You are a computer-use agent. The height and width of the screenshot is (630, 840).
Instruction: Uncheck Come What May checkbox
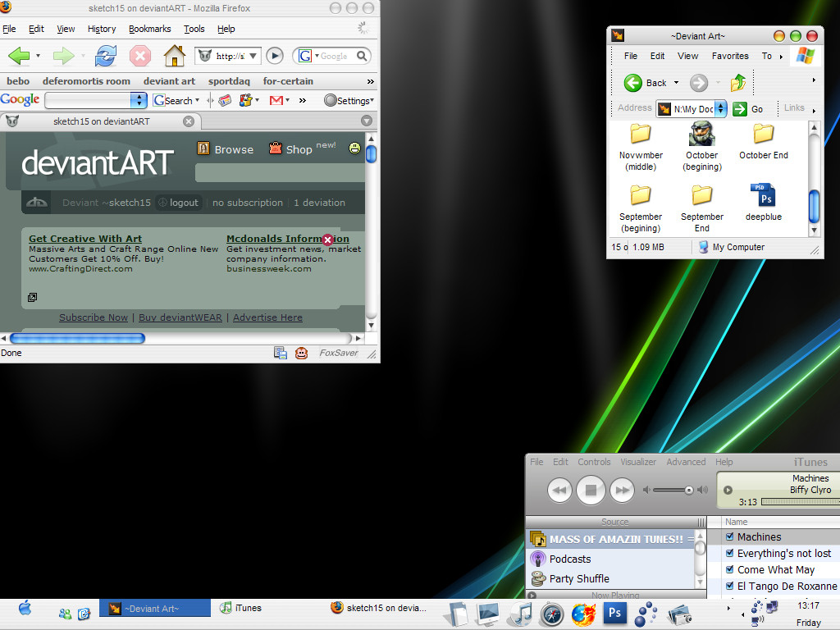[x=729, y=569]
